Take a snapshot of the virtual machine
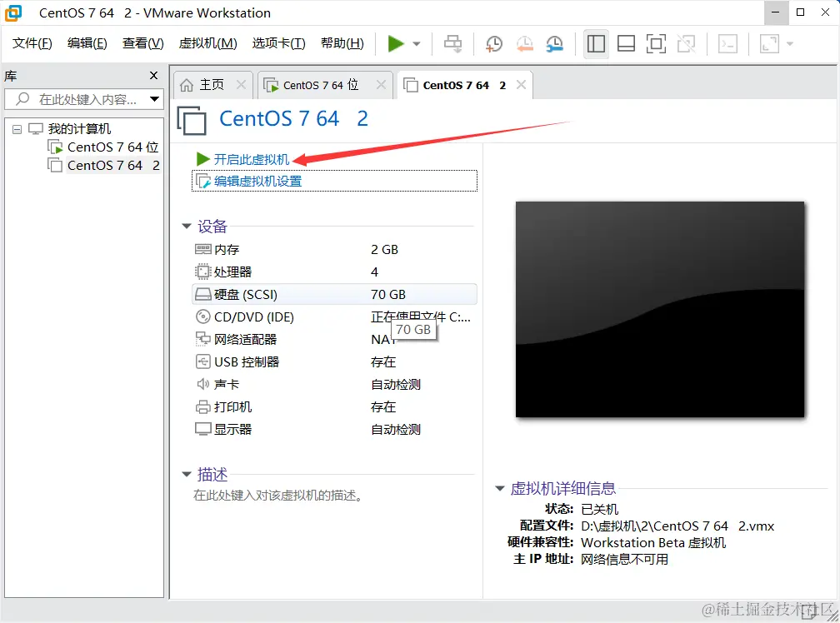The image size is (840, 623). point(493,43)
